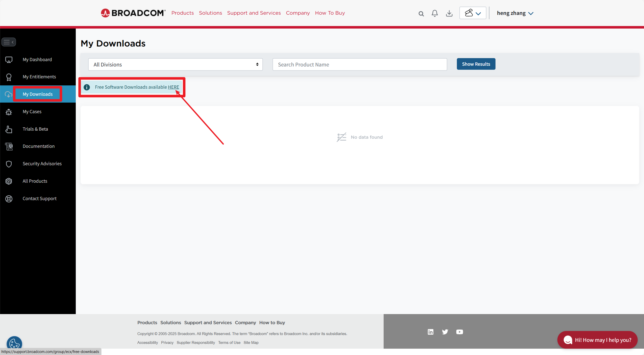Click footer Support and Services link

click(x=208, y=323)
